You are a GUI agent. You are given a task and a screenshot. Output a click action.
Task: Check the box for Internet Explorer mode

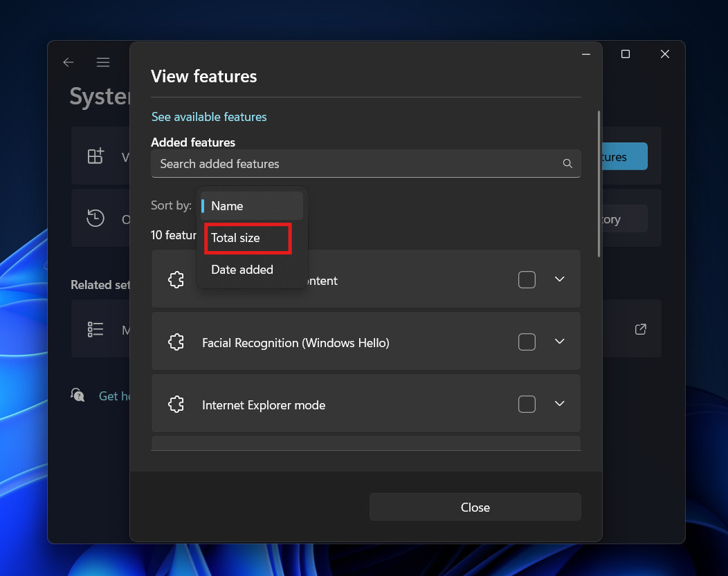(527, 404)
